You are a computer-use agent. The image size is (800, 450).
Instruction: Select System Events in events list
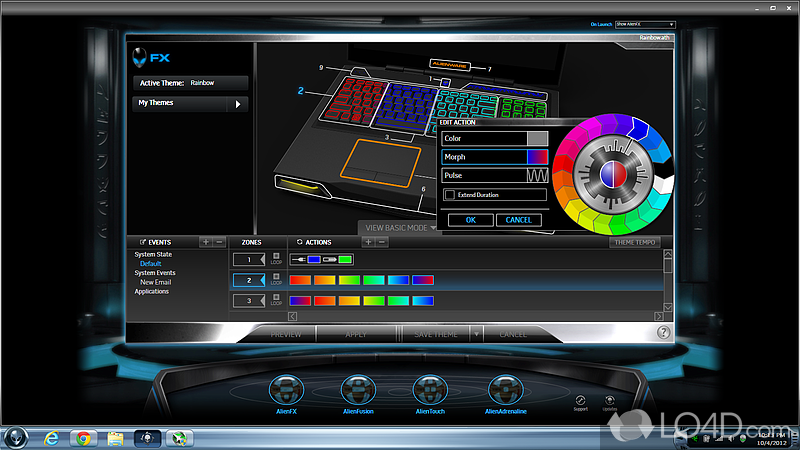[x=155, y=272]
